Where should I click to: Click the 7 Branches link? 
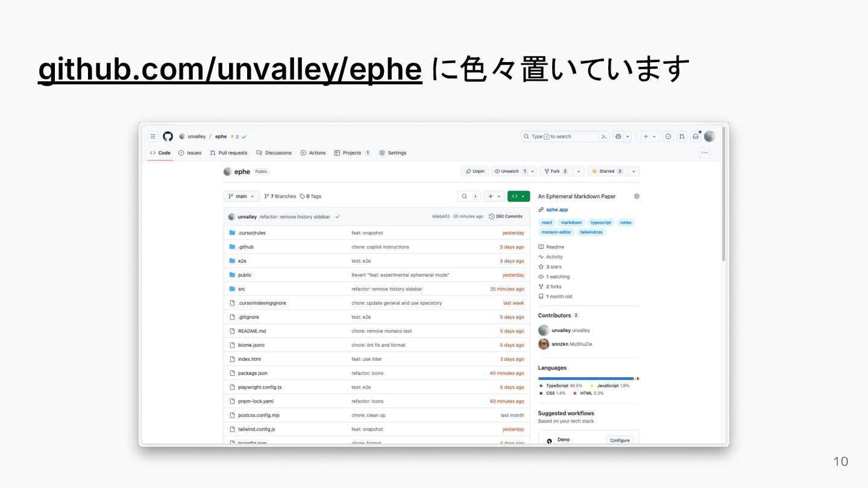pyautogui.click(x=280, y=196)
